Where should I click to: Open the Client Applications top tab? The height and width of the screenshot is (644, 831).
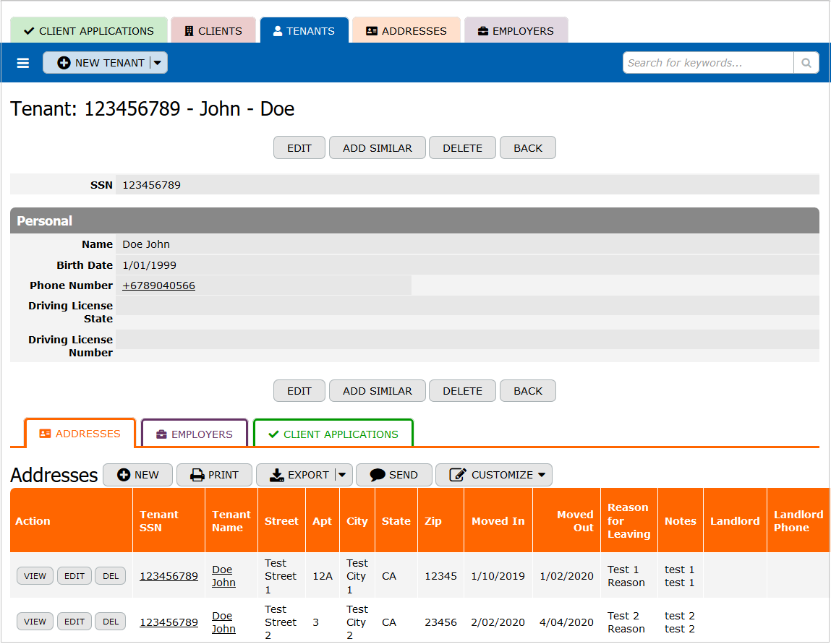click(89, 31)
